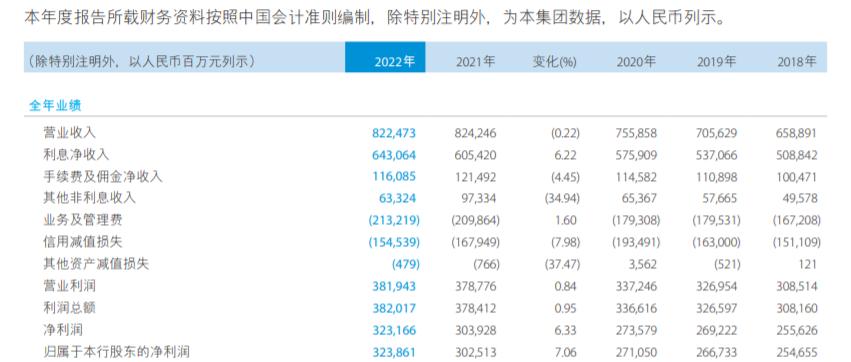Viewport: 851px width, 362px height.
Task: Select the 2021年 column header
Action: coord(475,62)
